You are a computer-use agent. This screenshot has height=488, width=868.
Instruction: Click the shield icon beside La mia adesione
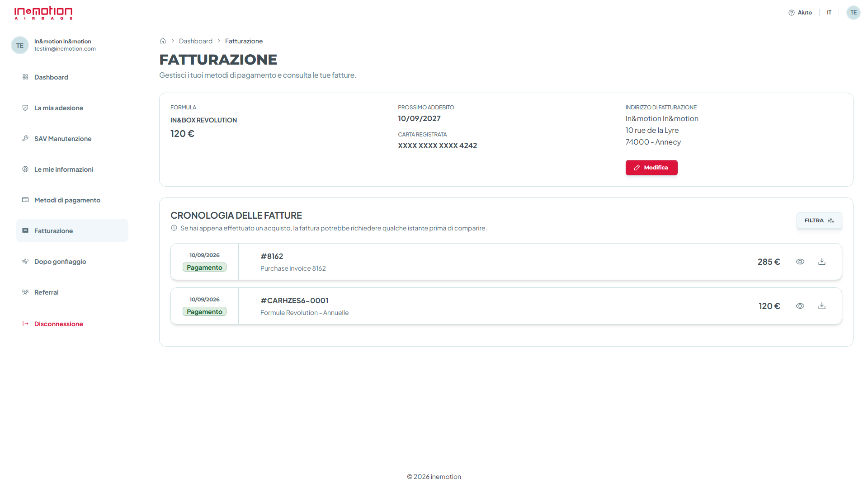[25, 108]
